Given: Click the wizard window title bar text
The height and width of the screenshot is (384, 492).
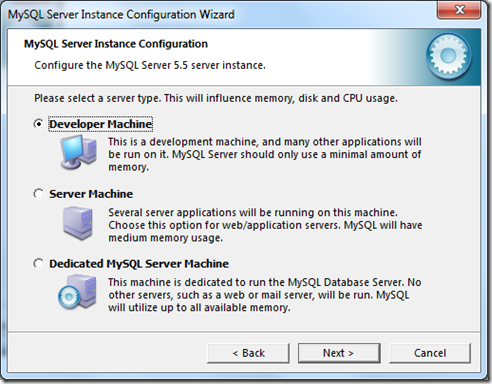Looking at the screenshot, I should (x=121, y=15).
